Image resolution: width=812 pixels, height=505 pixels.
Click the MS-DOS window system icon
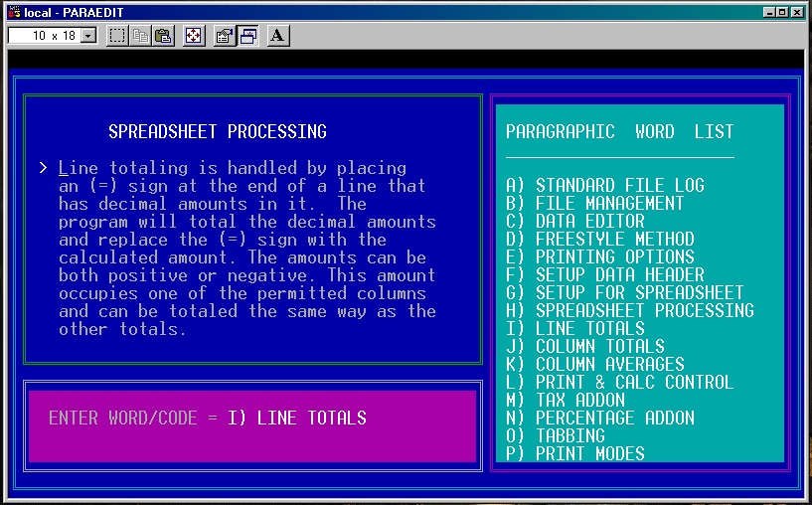[x=15, y=12]
